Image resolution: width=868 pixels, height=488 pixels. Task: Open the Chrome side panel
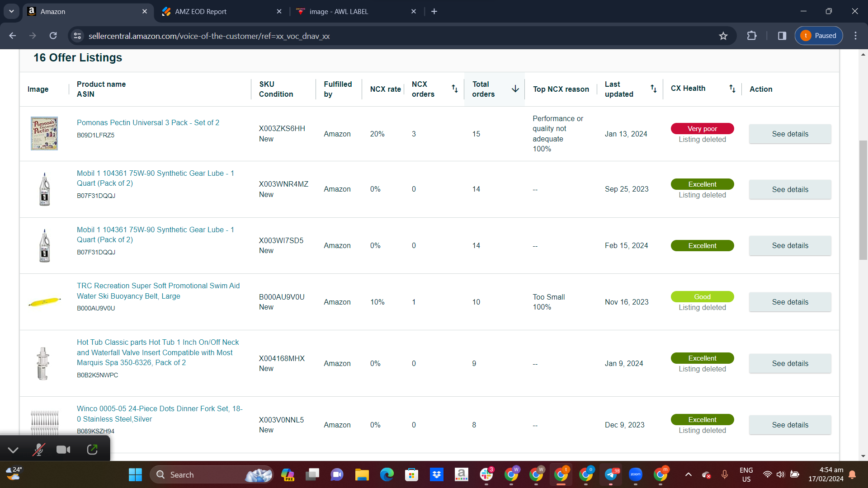[782, 36]
